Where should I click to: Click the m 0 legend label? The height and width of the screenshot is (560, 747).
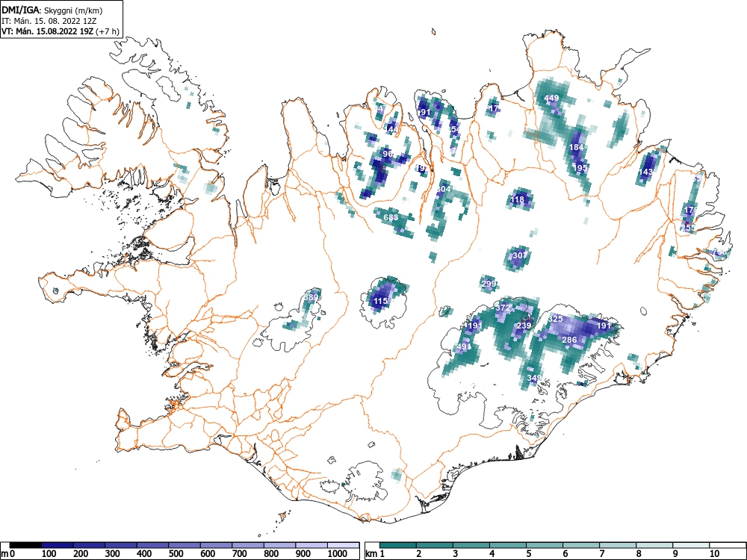(x=7, y=554)
